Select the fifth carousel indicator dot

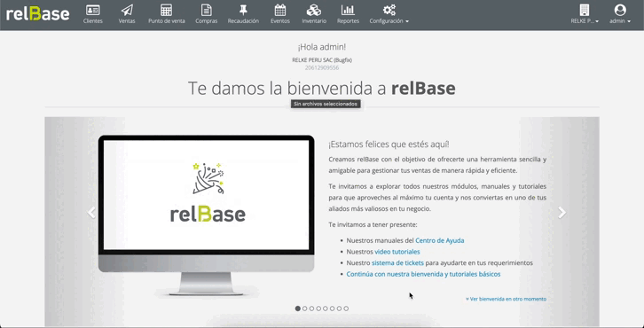(326, 308)
